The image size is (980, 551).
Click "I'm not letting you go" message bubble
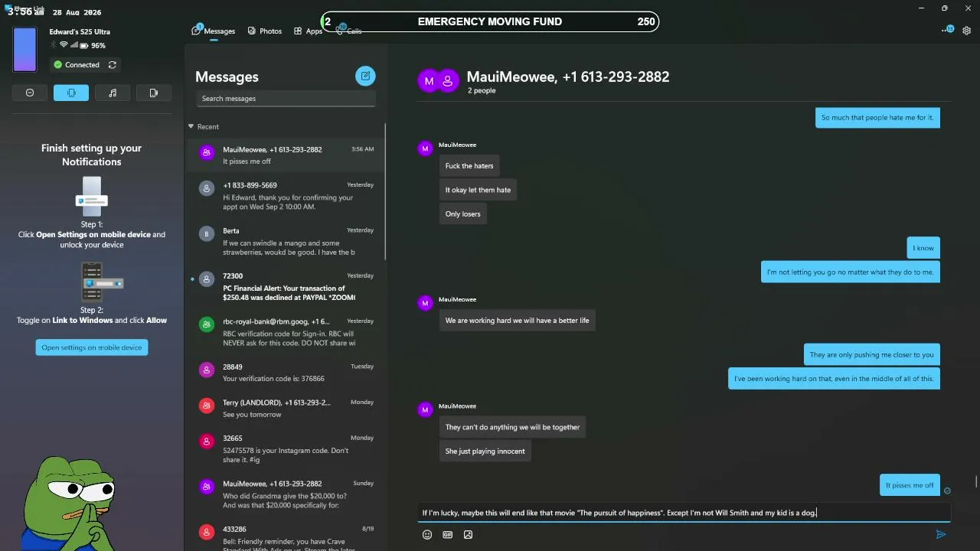click(851, 272)
